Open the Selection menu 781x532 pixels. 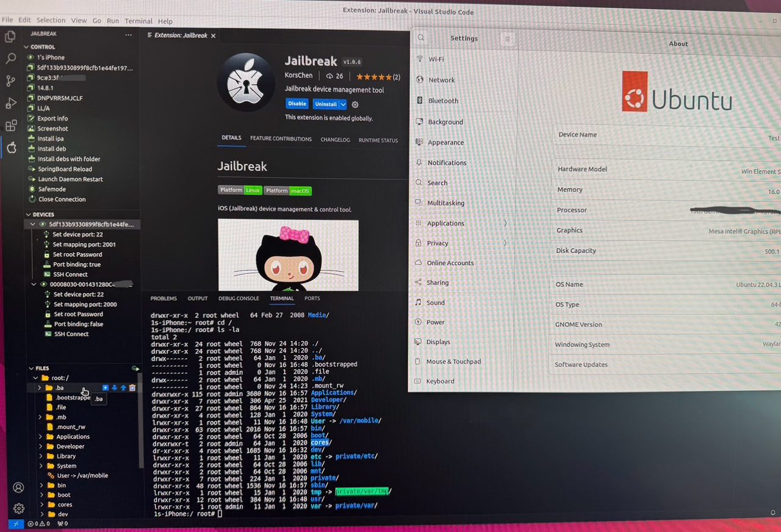(51, 20)
